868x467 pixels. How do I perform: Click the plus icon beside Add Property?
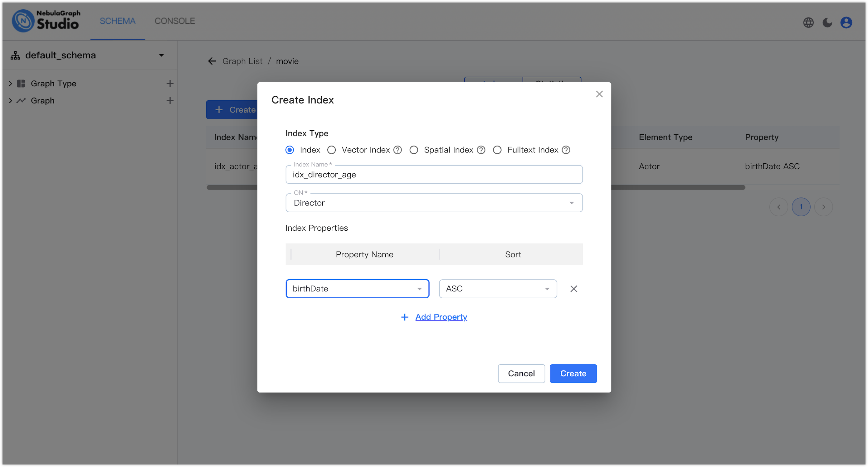[404, 317]
